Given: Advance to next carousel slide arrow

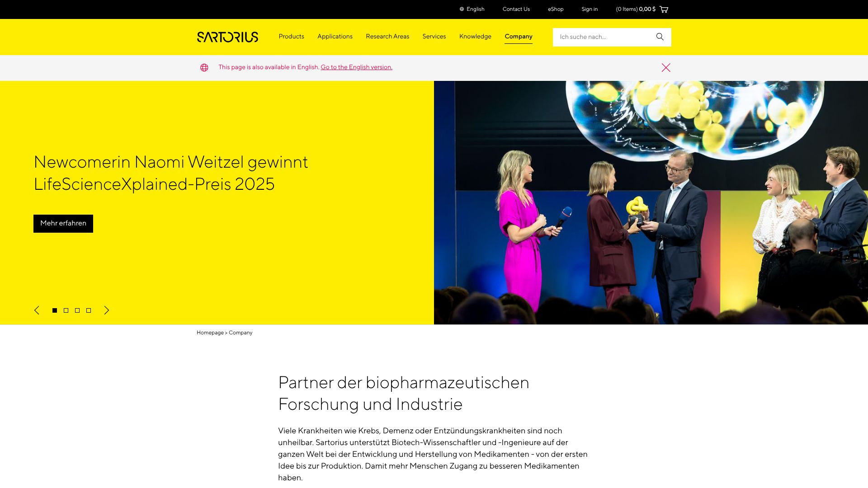Looking at the screenshot, I should point(107,310).
